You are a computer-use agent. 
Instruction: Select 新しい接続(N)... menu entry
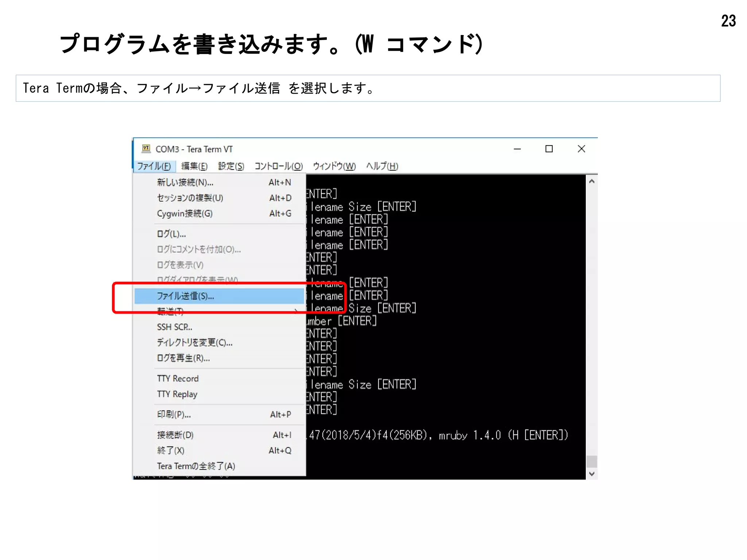coord(219,182)
